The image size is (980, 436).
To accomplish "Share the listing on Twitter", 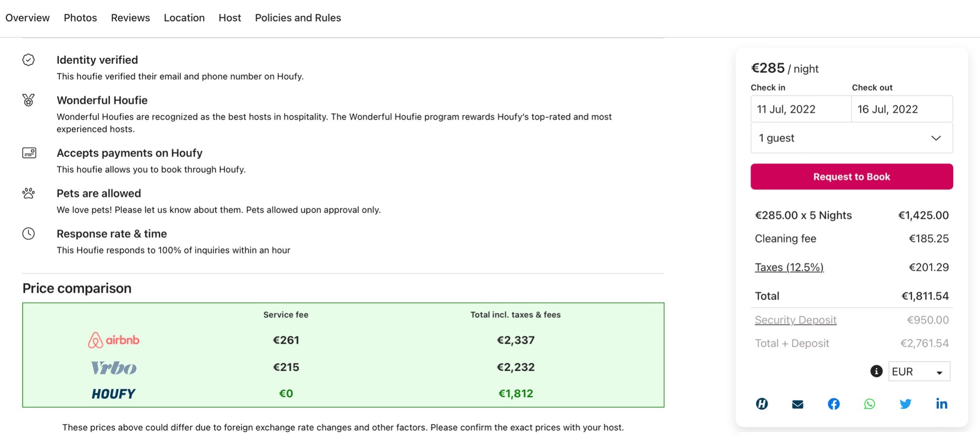I will [905, 403].
